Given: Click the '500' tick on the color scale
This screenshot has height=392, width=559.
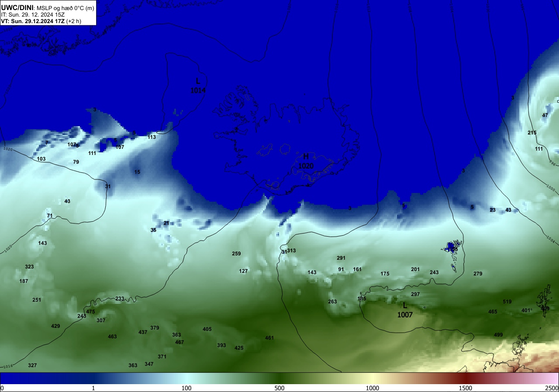Looking at the screenshot, I should coord(279,388).
